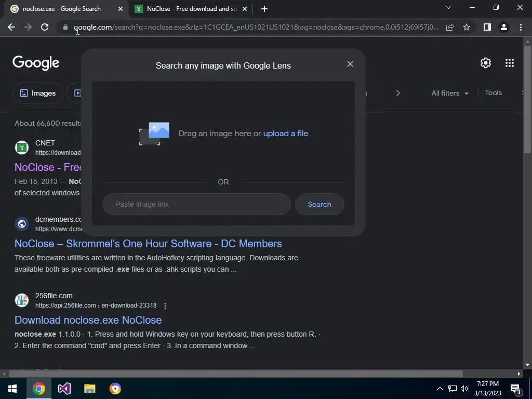This screenshot has height=399, width=532.
Task: Click the horizontal scrollbar thumb
Action: (235, 374)
